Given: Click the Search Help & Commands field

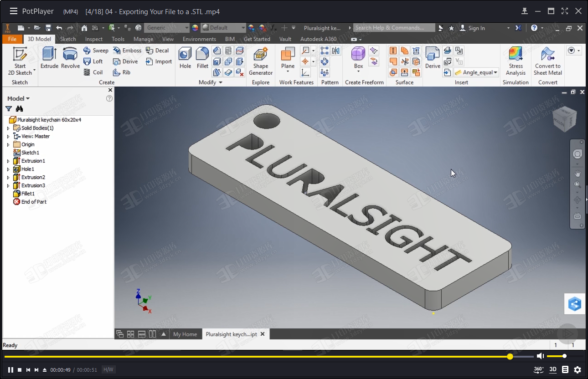Looking at the screenshot, I should pyautogui.click(x=394, y=28).
